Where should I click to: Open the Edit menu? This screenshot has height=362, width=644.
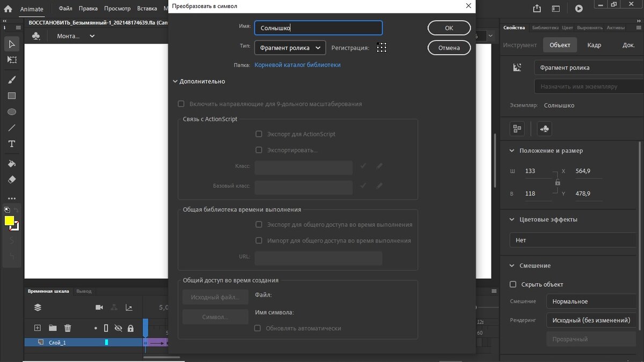(x=88, y=9)
